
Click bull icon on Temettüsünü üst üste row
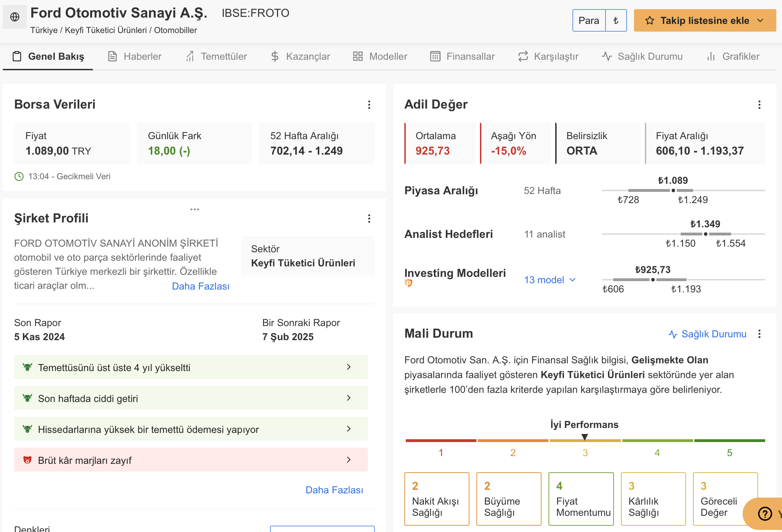click(x=27, y=367)
